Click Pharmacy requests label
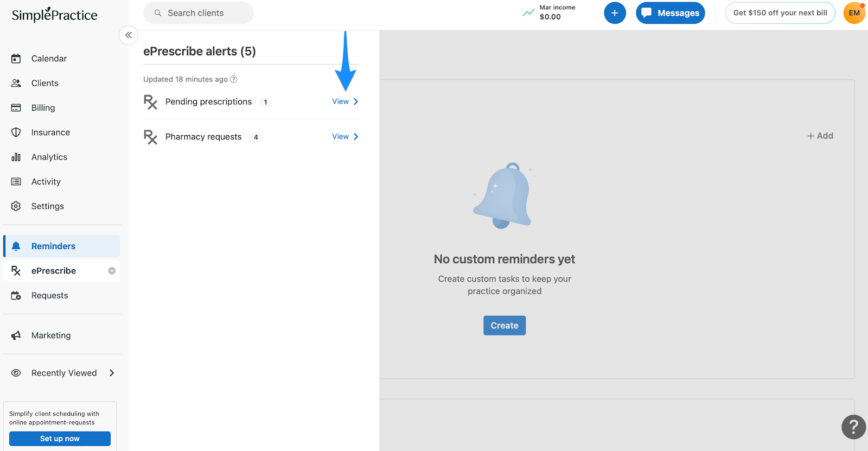 [203, 137]
